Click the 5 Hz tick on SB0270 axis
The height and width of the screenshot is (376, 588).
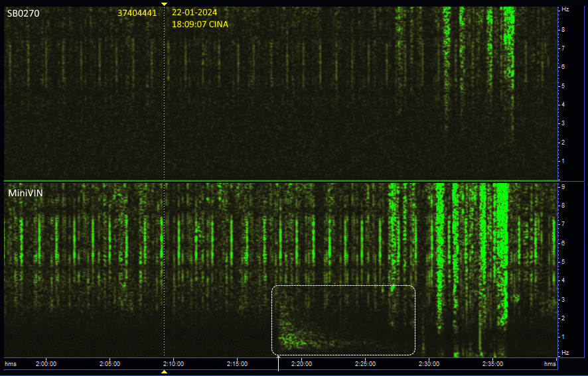[x=563, y=86]
